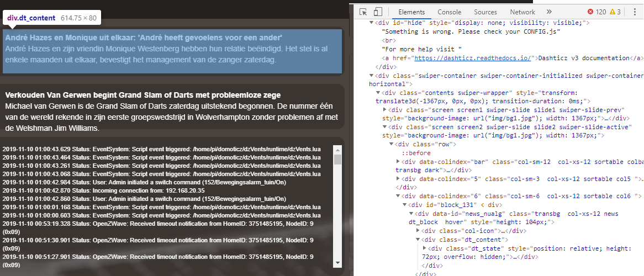Screen dimensions: 644x276
Task: Switch to the Console tab
Action: click(450, 12)
